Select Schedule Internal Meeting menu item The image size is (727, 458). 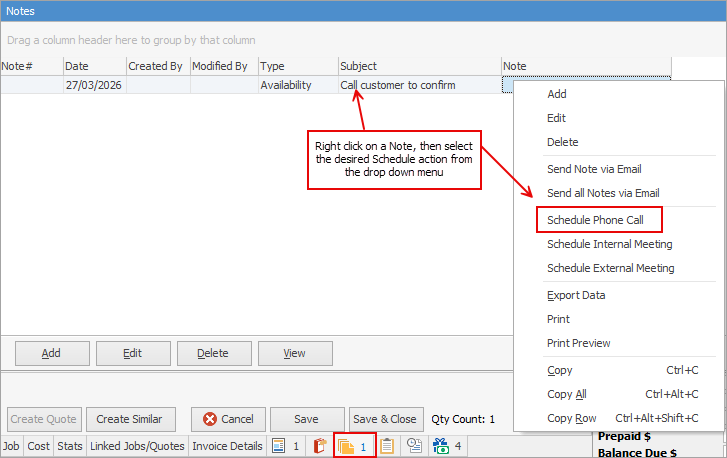(x=619, y=244)
